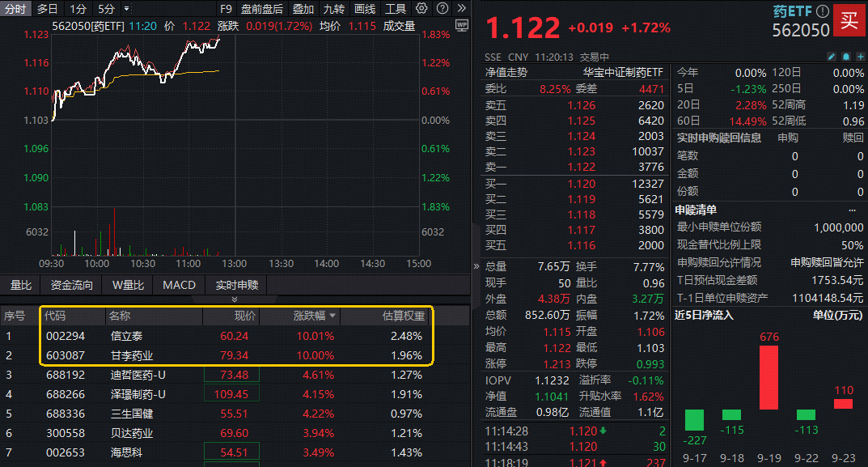
Task: Click the pencil edit icon above 净值走势
Action: click(x=832, y=56)
